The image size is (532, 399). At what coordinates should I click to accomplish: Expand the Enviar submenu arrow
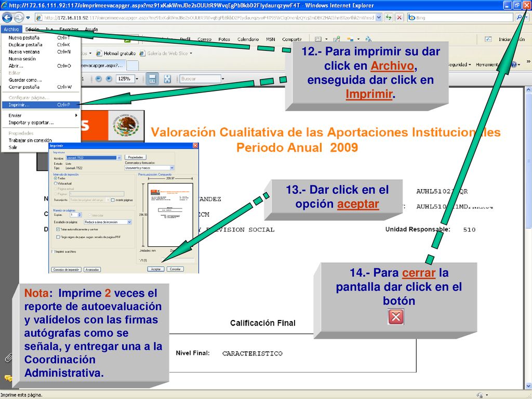pyautogui.click(x=76, y=115)
